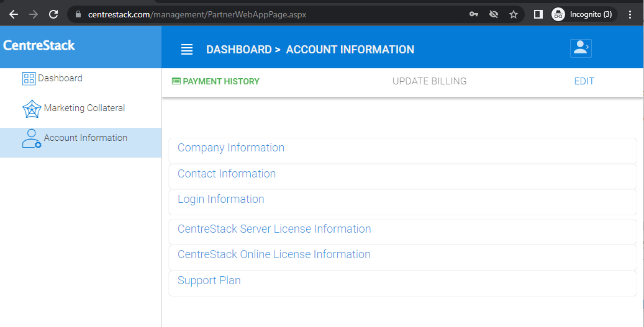Viewport: 644px width, 327px height.
Task: Expand the Support Plan section
Action: point(402,283)
